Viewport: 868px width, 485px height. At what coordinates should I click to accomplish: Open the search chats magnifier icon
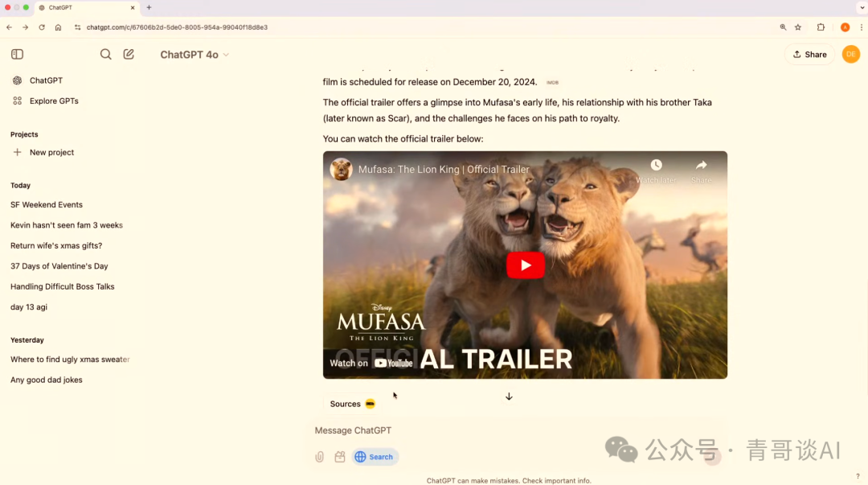point(105,55)
